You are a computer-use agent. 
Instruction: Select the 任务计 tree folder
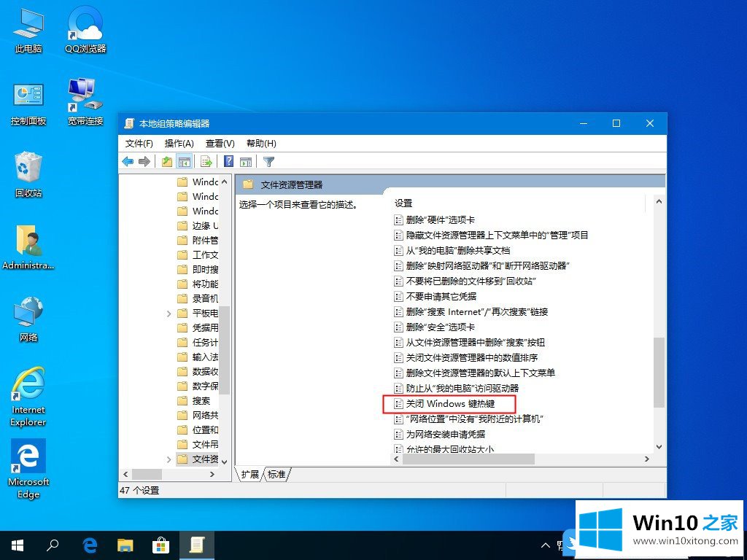click(x=198, y=343)
